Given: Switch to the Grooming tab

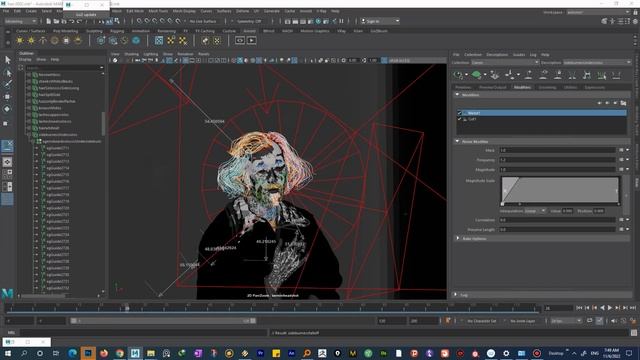Looking at the screenshot, I should [x=547, y=87].
